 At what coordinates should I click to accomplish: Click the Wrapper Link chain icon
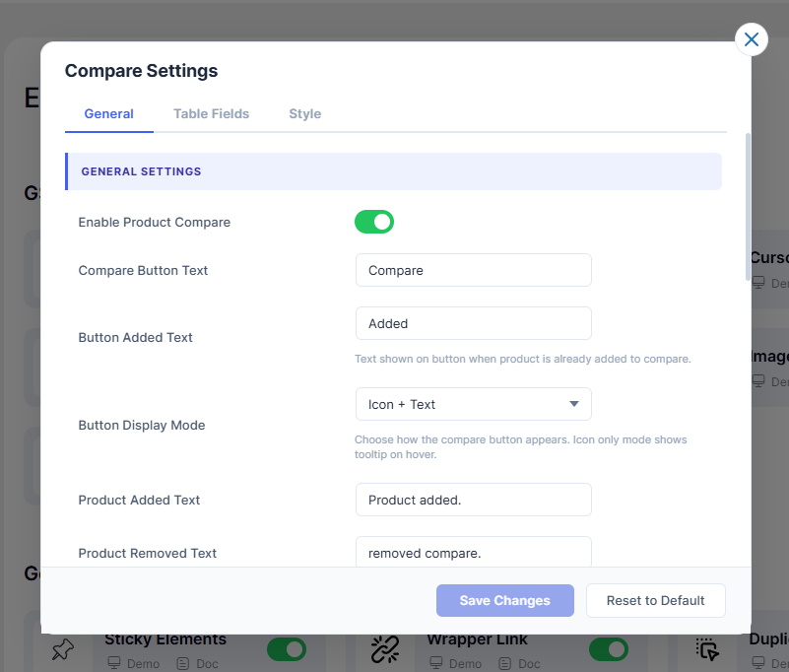point(384,649)
